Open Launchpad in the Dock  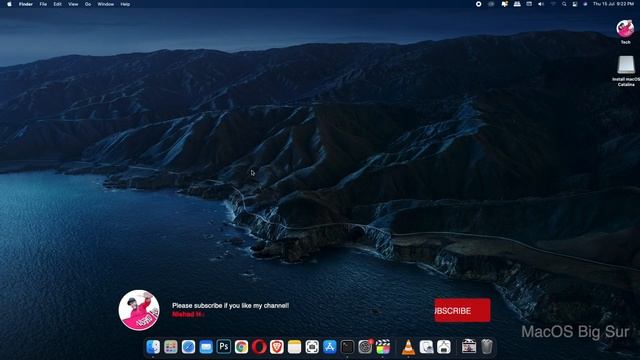(x=171, y=347)
